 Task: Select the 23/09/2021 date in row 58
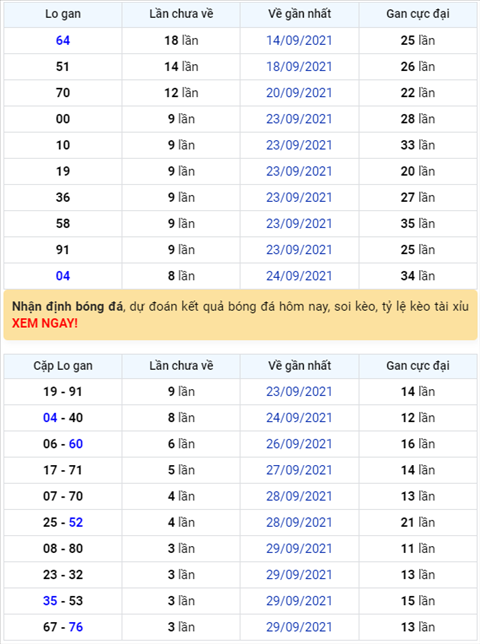(x=299, y=223)
